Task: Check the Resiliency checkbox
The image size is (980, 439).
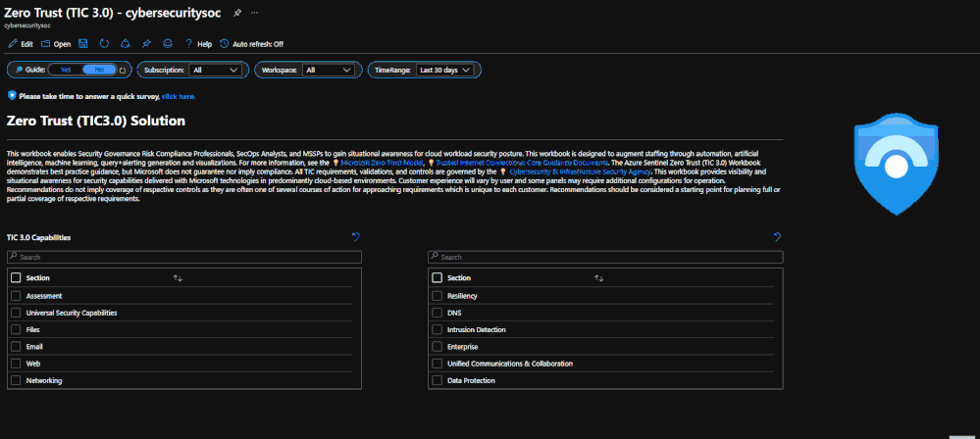Action: click(438, 296)
